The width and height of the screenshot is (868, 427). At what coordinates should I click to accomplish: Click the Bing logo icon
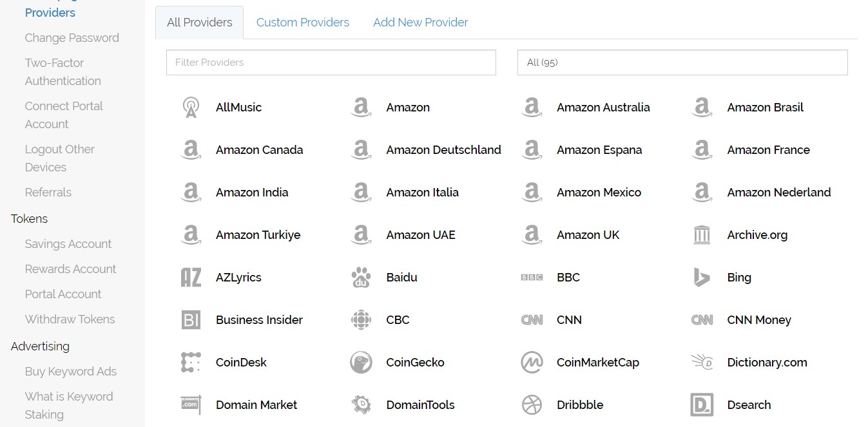click(x=702, y=278)
